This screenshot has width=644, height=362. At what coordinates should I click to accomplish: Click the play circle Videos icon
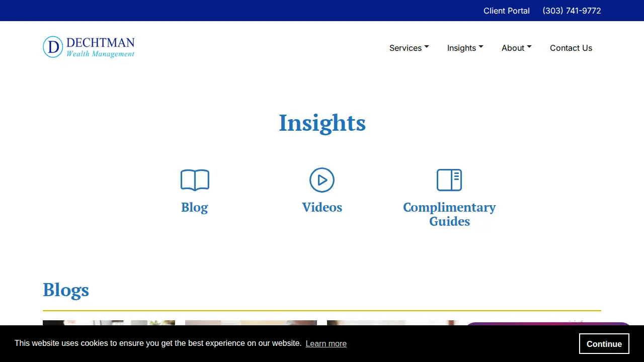[322, 180]
